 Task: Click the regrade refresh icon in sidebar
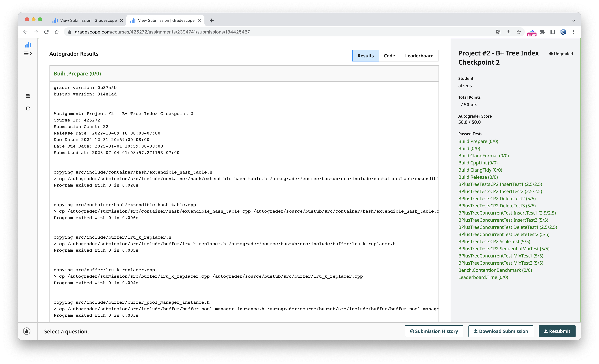click(28, 108)
